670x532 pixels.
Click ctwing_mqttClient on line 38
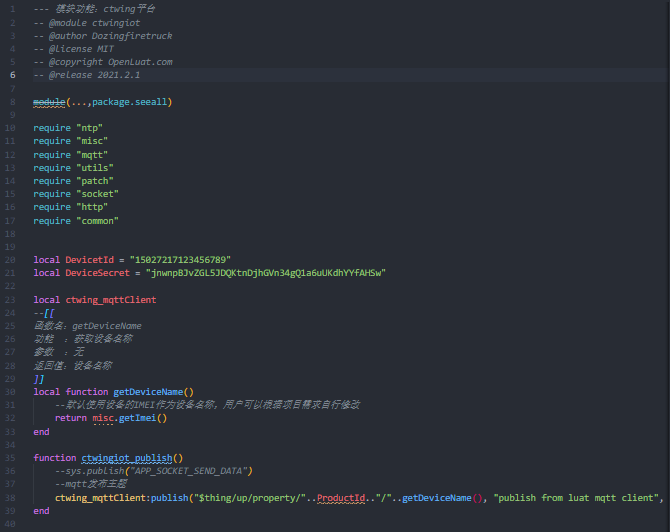pos(100,498)
